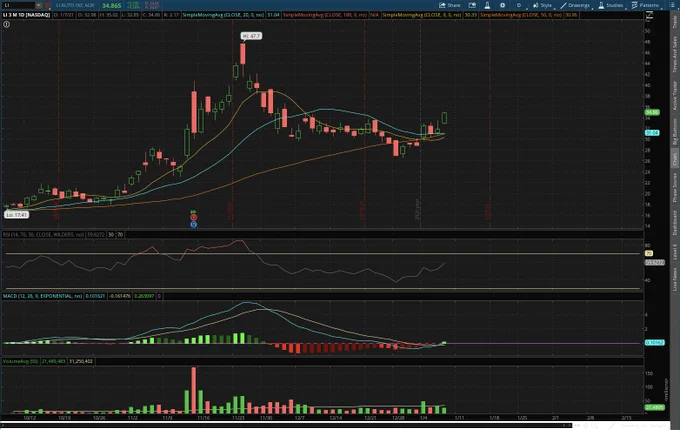
Task: Click the Hi: 47.7 price bubble
Action: (x=251, y=36)
